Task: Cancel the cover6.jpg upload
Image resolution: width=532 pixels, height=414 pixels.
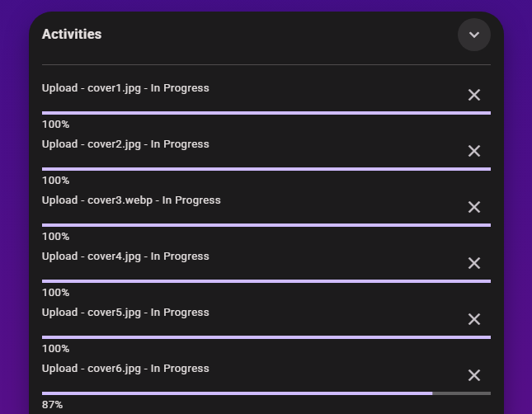Action: pyautogui.click(x=474, y=375)
